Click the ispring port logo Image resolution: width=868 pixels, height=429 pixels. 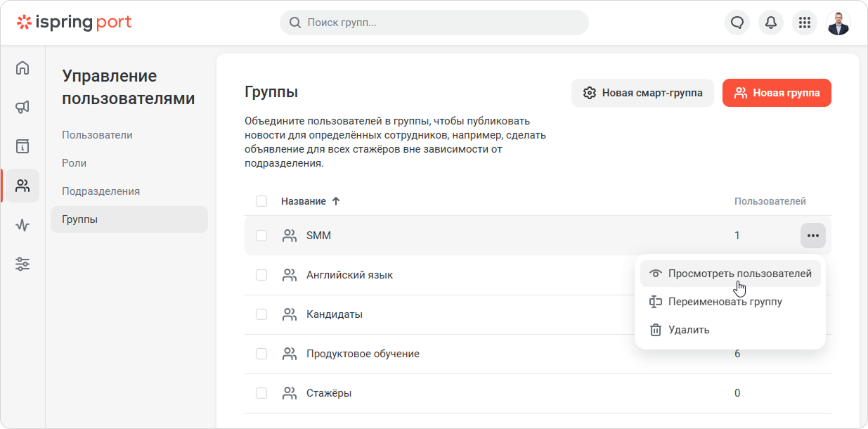75,23
